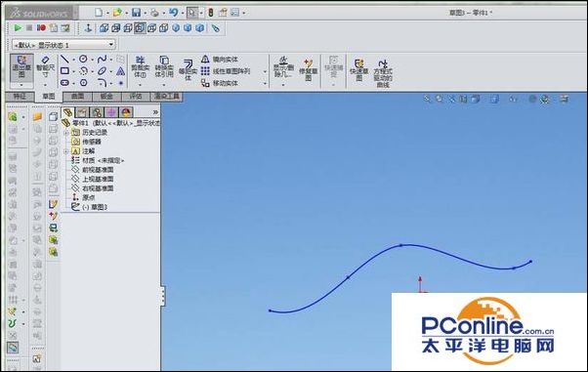Switch to the Features (特征) tab

(x=20, y=97)
